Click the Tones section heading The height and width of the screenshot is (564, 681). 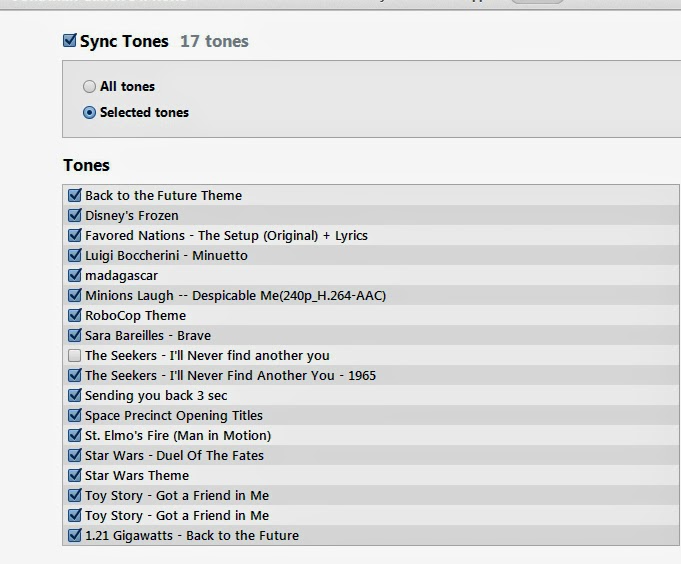(x=87, y=166)
